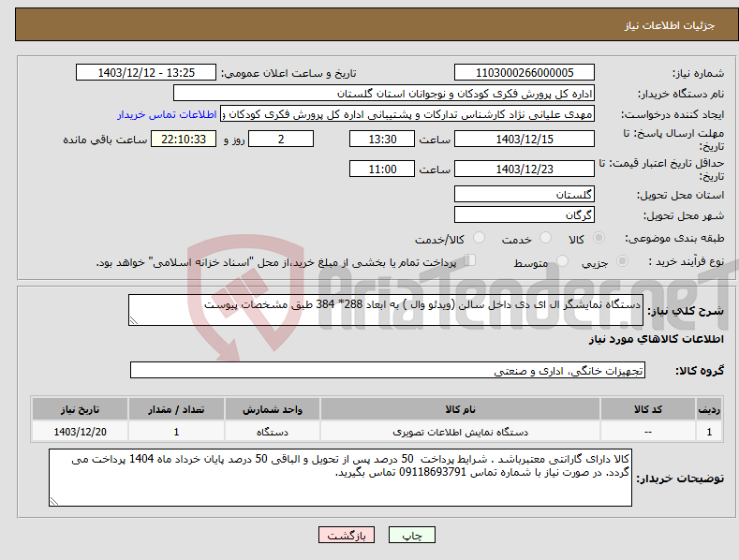Viewport: 739px width, 560px height.
Task: Click the response deadline date 1403/12/15
Action: click(x=525, y=139)
